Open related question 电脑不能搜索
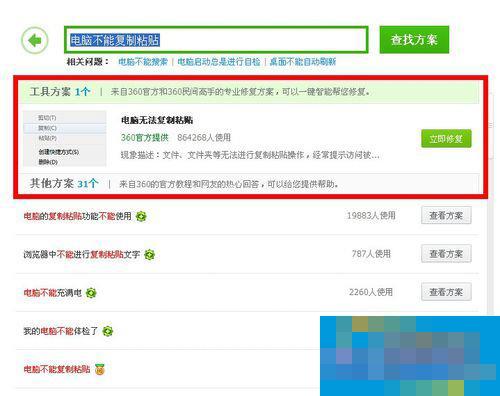500x396 pixels. pos(143,62)
